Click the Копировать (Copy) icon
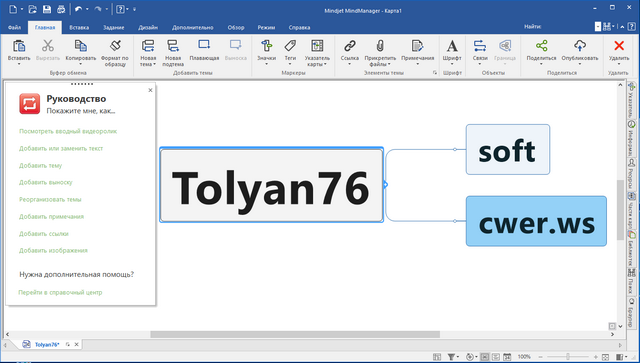This screenshot has width=640, height=363. point(81,46)
